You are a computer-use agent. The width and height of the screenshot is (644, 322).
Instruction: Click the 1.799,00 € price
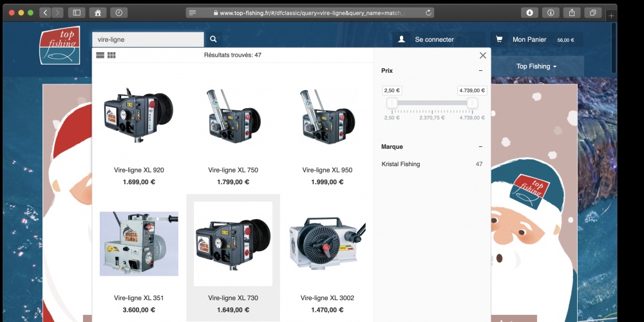[233, 182]
